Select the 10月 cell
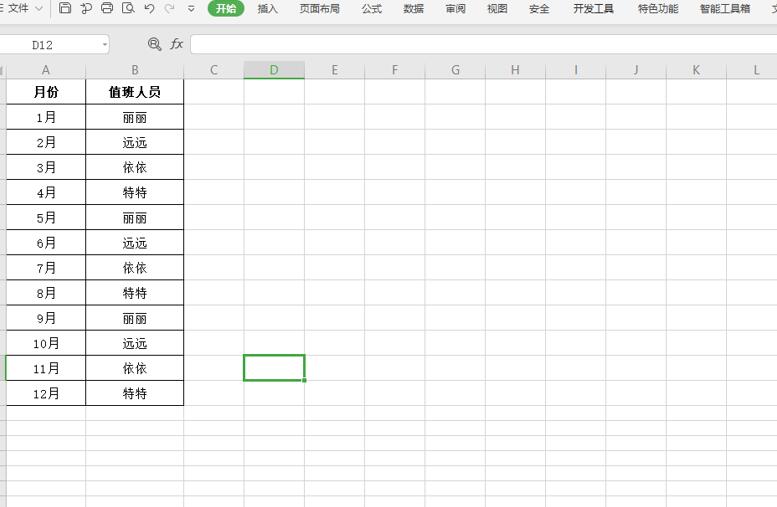Image resolution: width=777 pixels, height=507 pixels. (46, 343)
